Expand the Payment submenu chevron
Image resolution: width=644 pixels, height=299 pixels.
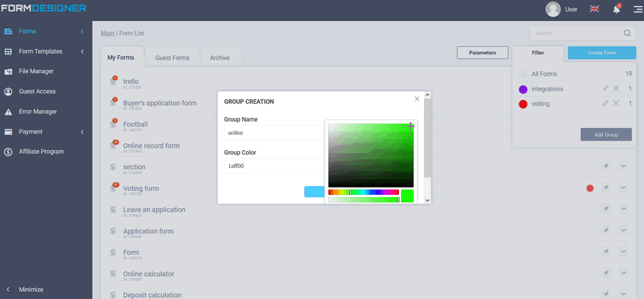[x=82, y=132]
